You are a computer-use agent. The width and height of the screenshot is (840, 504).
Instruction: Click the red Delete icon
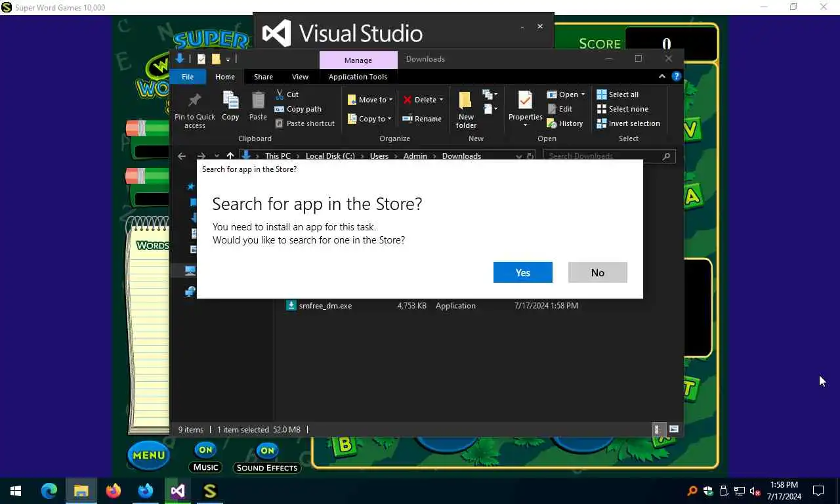point(408,100)
